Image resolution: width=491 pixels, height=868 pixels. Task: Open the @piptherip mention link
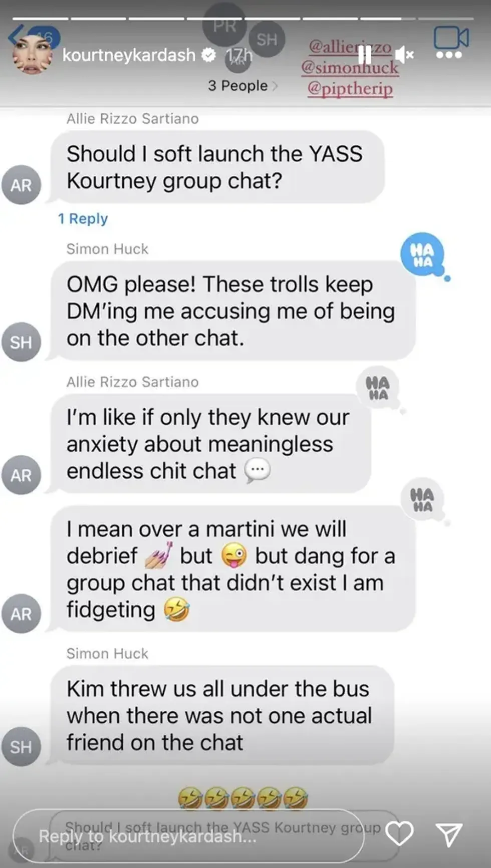click(350, 89)
